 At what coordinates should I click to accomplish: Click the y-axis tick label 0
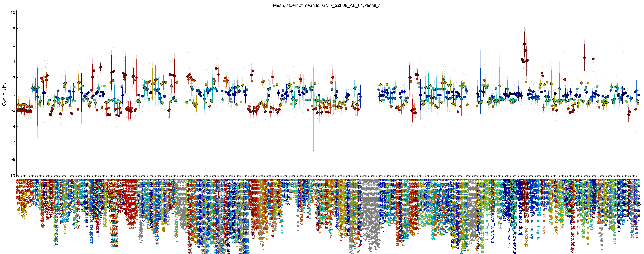coord(14,94)
